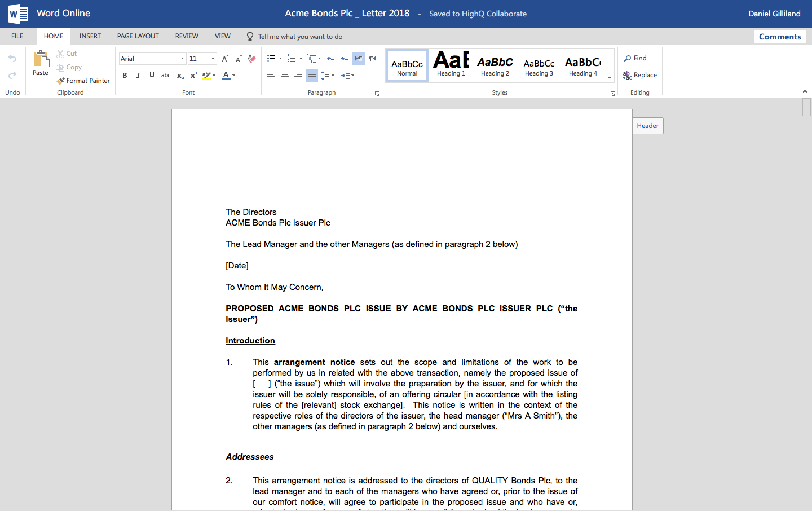Open Paragraph dialog launcher

point(377,94)
